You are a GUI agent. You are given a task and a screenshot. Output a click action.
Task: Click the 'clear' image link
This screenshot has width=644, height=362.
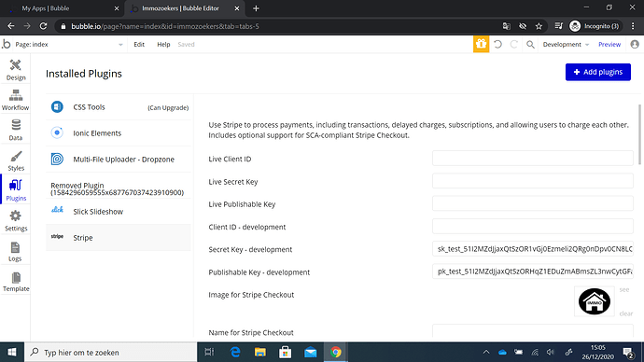[625, 313]
